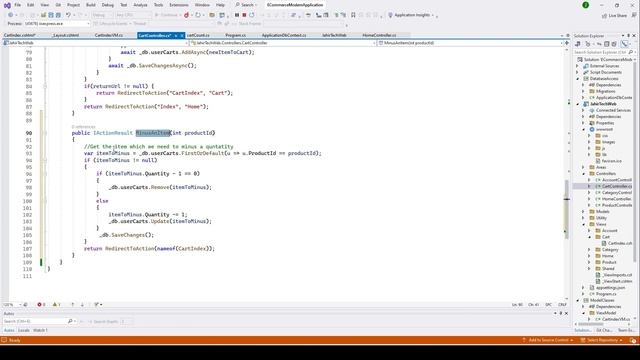The width and height of the screenshot is (640, 360).
Task: Open the File menu
Action: pyautogui.click(x=18, y=5)
